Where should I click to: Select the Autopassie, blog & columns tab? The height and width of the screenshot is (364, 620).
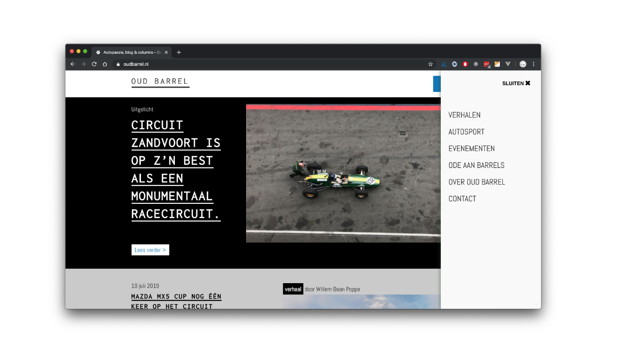pyautogui.click(x=132, y=52)
